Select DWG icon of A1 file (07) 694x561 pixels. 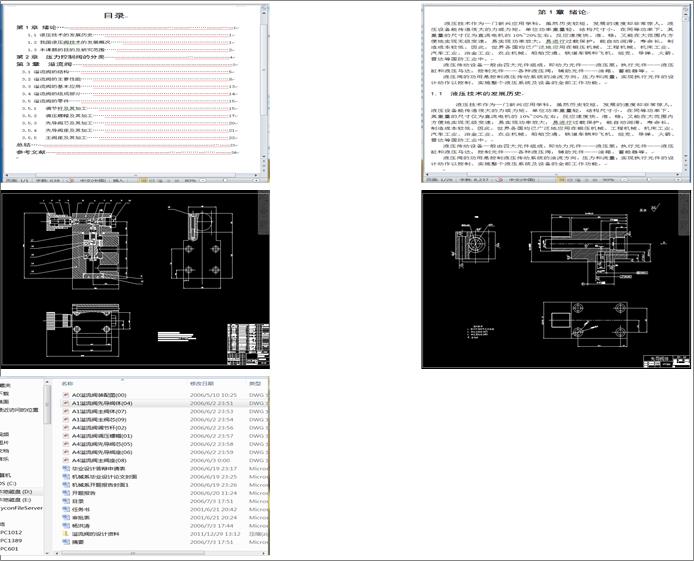click(66, 411)
